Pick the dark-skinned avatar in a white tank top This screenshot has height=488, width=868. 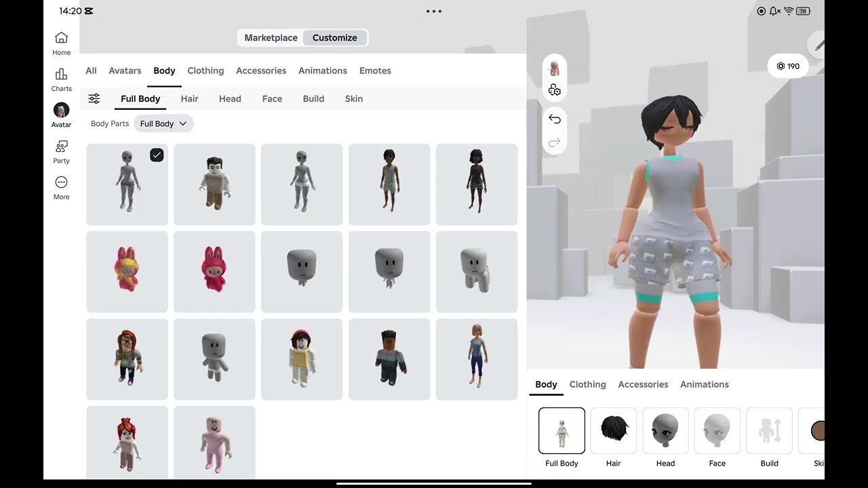[x=389, y=184]
